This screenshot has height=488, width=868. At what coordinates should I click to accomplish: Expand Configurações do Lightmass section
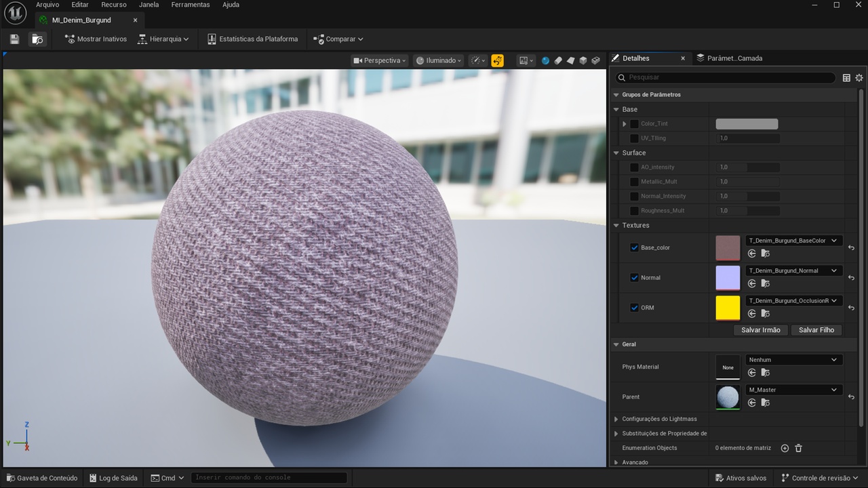pos(616,419)
